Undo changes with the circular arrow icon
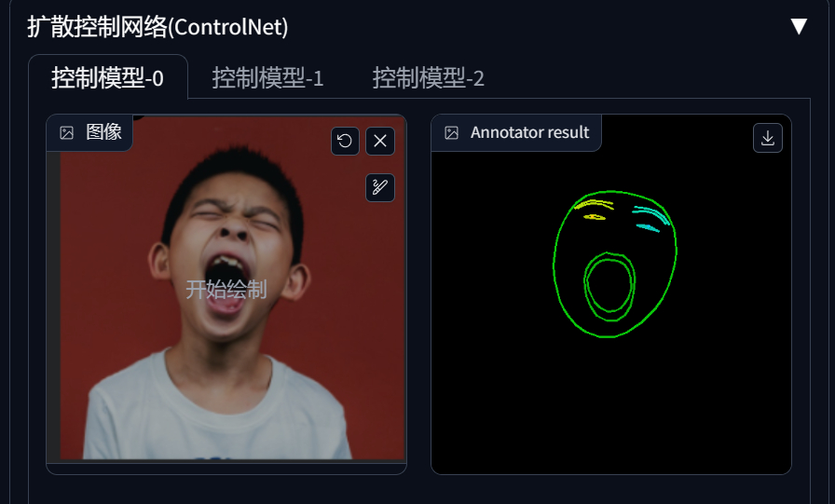Viewport: 835px width, 504px height. tap(345, 141)
